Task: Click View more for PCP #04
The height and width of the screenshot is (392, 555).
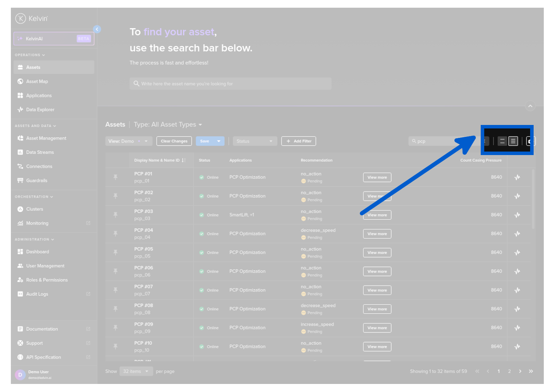Action: point(377,234)
